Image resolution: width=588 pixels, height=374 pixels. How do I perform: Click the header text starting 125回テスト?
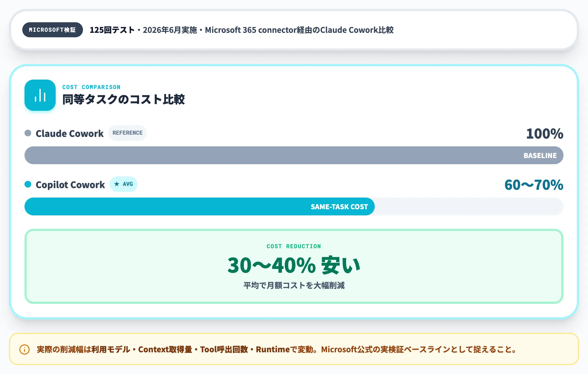241,30
